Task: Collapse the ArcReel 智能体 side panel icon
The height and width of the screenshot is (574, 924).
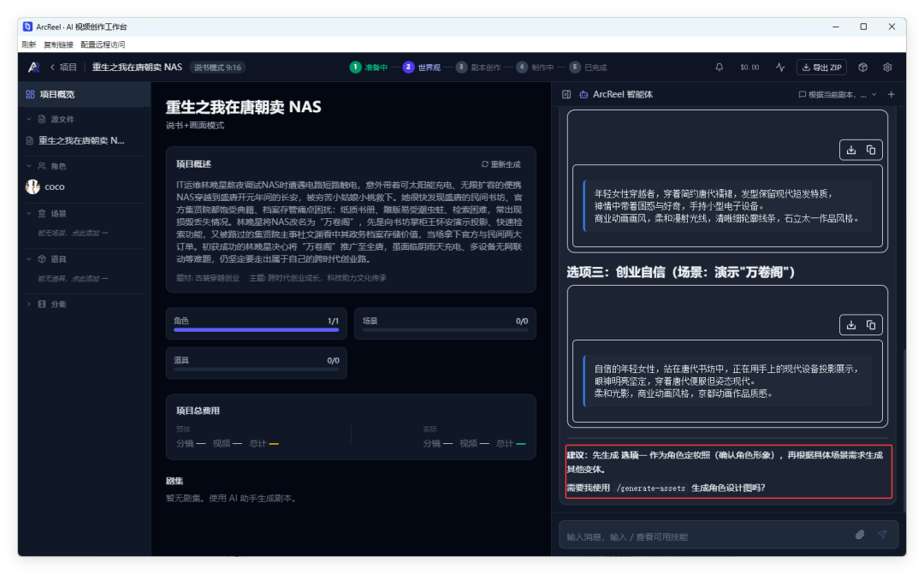Action: [566, 94]
